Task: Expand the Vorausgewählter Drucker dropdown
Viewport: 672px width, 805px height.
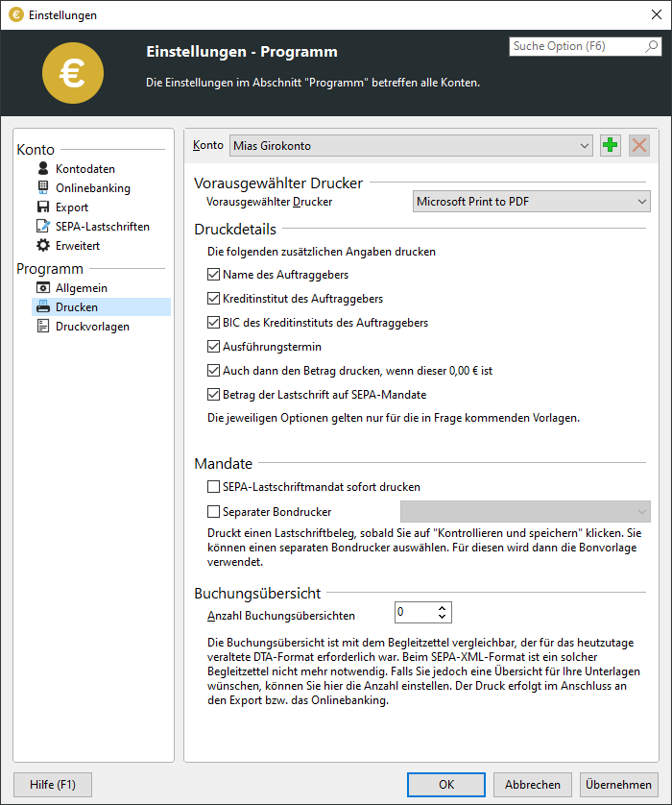Action: [532, 202]
